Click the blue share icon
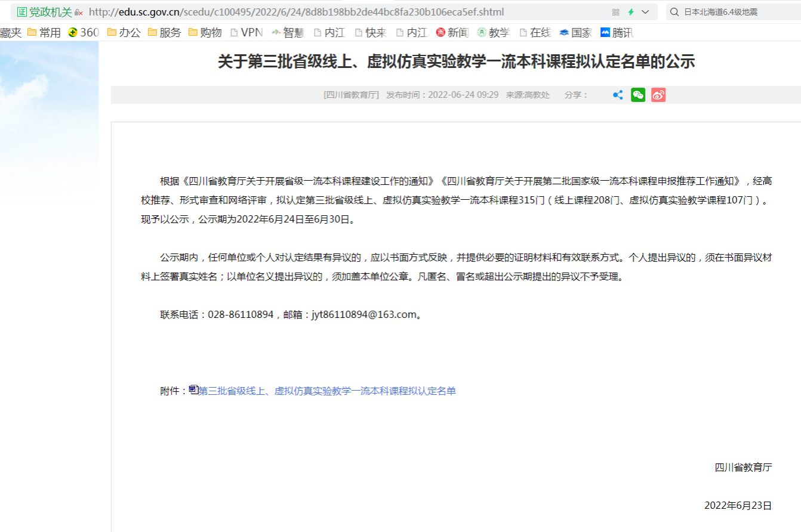 click(x=618, y=95)
